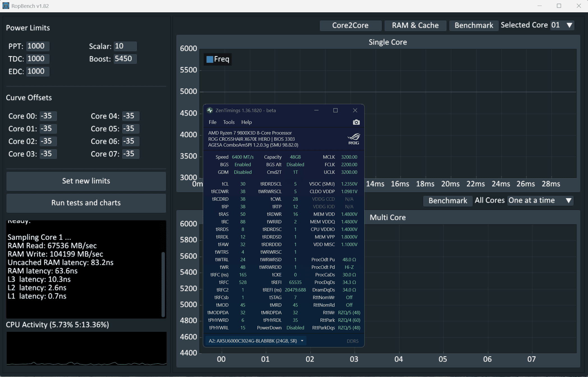The image size is (588, 377).
Task: Click the Set new limits button
Action: [x=86, y=181]
